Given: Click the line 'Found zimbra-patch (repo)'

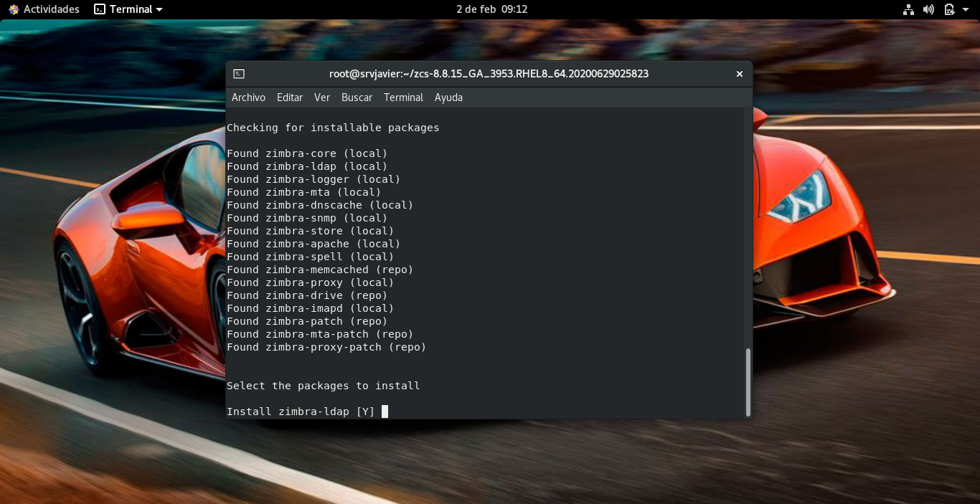Looking at the screenshot, I should (307, 321).
